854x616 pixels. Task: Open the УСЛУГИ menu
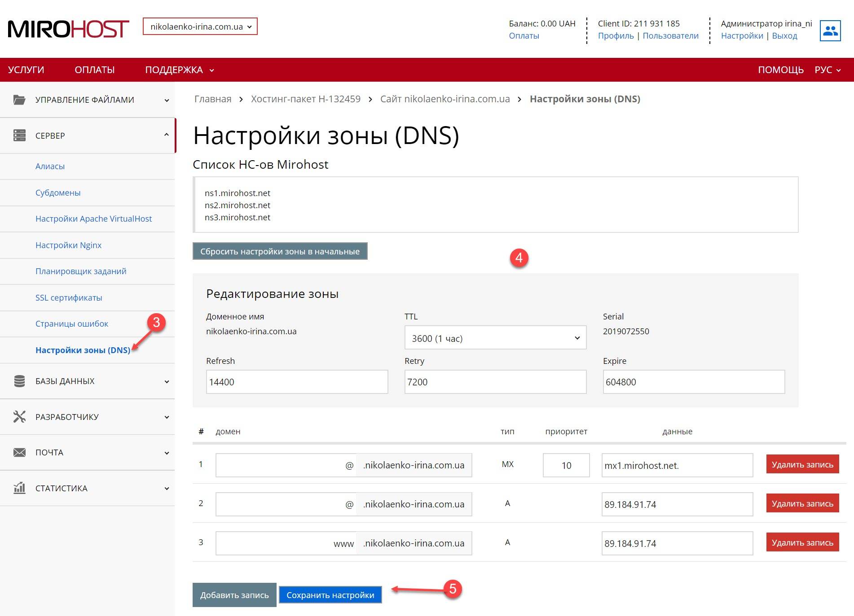coord(26,70)
